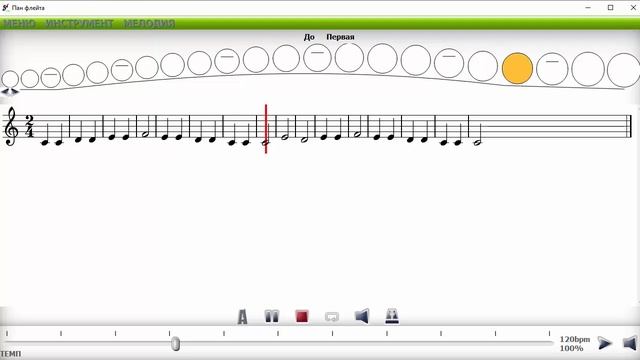640x360 pixels.
Task: Click the speaker icon beside the tempo readout
Action: pos(630,343)
